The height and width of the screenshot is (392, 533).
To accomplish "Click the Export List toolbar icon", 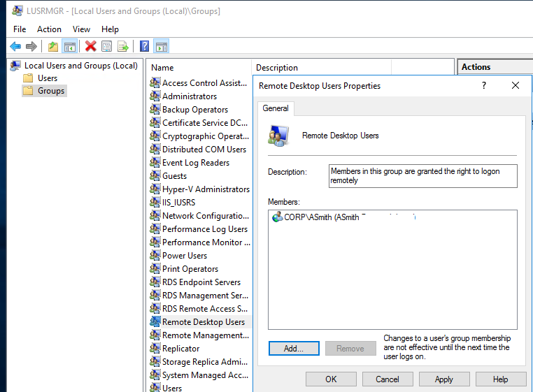I will [x=122, y=46].
